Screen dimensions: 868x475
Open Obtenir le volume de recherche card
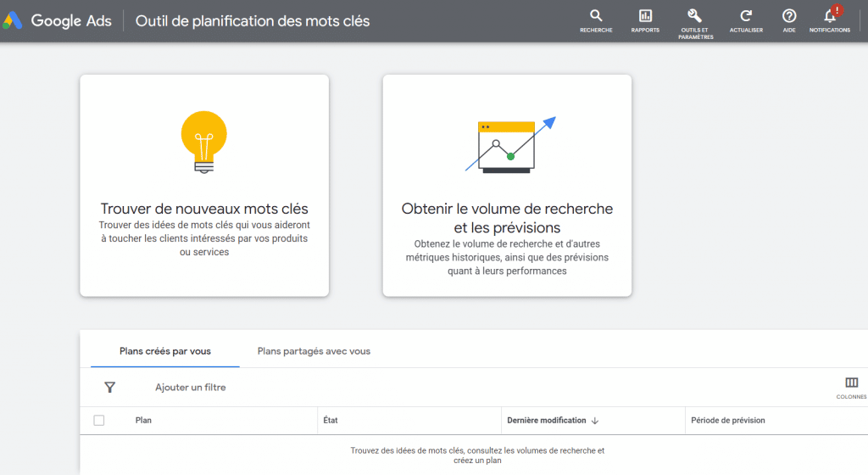(x=507, y=217)
